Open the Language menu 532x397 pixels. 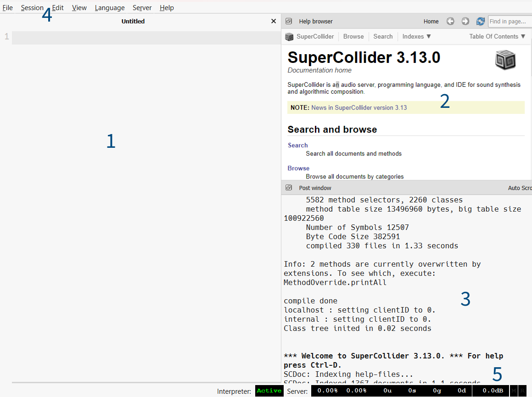tap(110, 7)
